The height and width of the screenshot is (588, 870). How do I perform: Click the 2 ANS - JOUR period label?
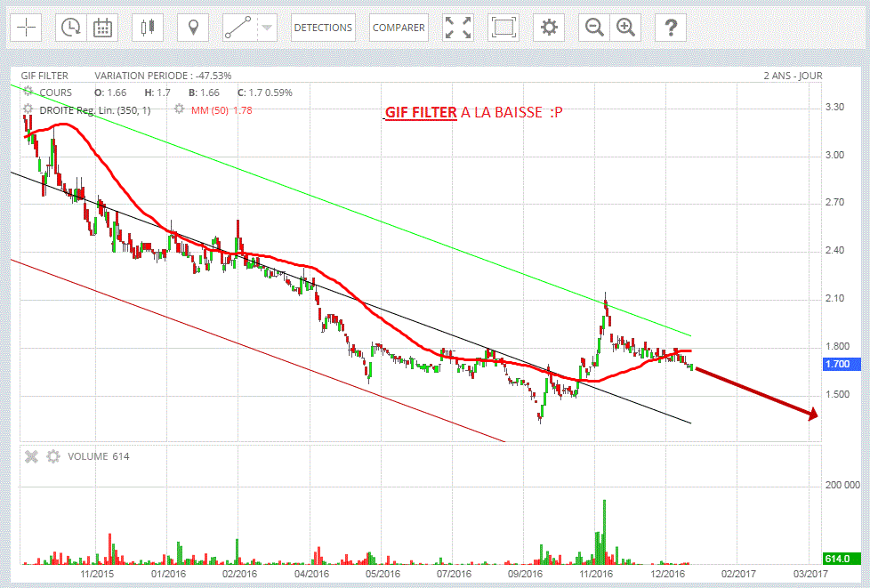point(793,76)
